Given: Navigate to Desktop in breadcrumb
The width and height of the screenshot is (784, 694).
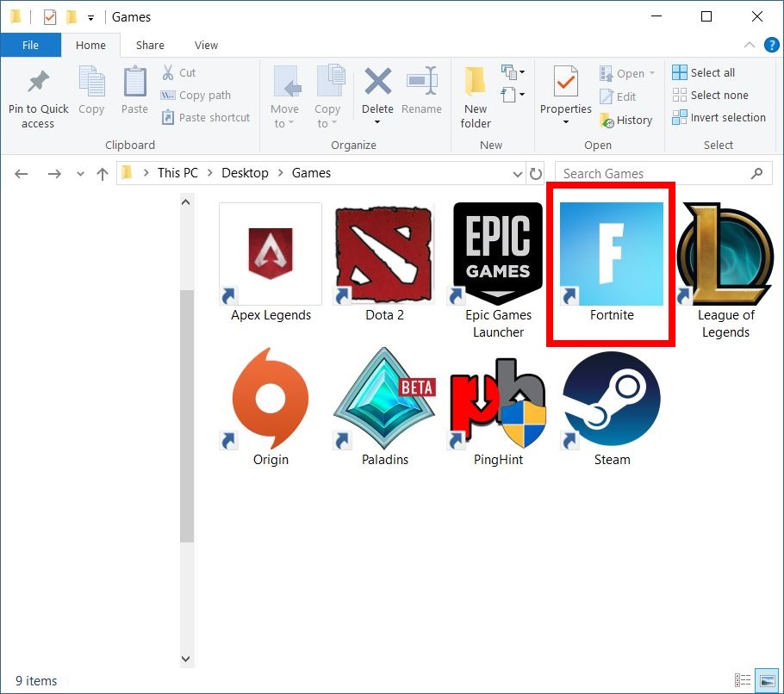Looking at the screenshot, I should point(245,173).
